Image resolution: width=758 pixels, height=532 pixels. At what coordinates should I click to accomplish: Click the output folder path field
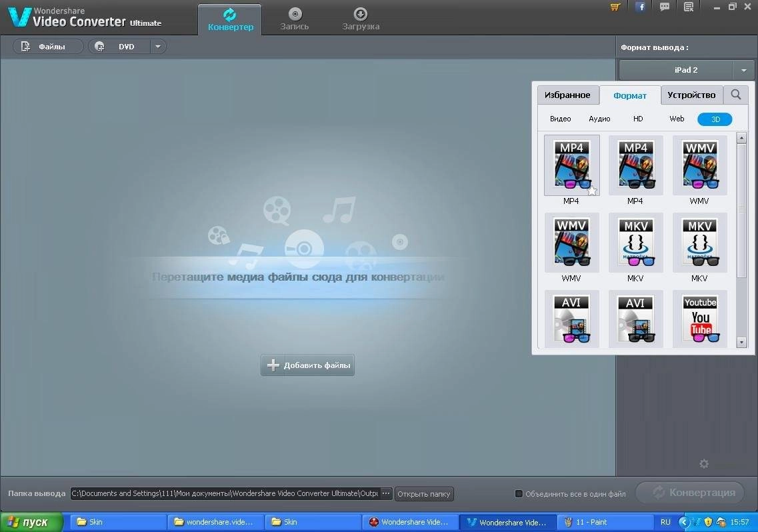click(x=225, y=493)
